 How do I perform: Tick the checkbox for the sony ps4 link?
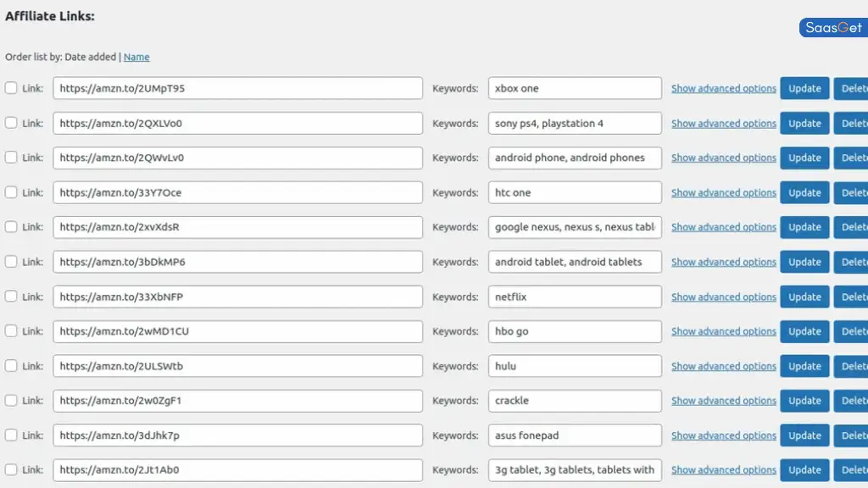point(11,123)
